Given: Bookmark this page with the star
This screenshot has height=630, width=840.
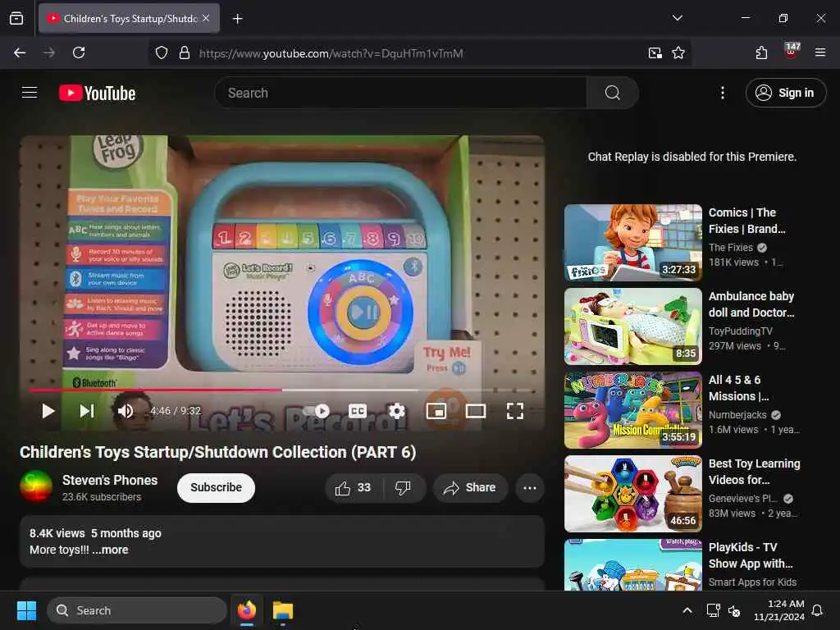Looking at the screenshot, I should [x=678, y=53].
